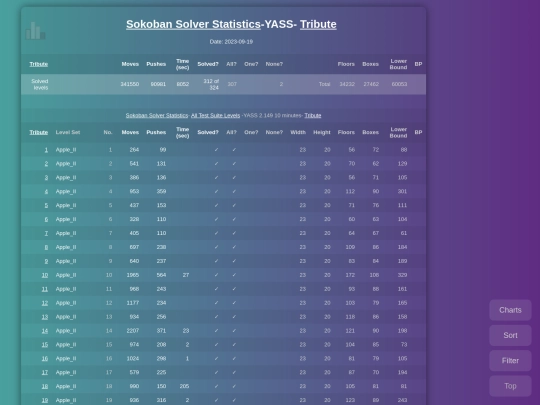Screen dimensions: 540x405
Task: Select floors value 172 in row 10
Action: 350,275
